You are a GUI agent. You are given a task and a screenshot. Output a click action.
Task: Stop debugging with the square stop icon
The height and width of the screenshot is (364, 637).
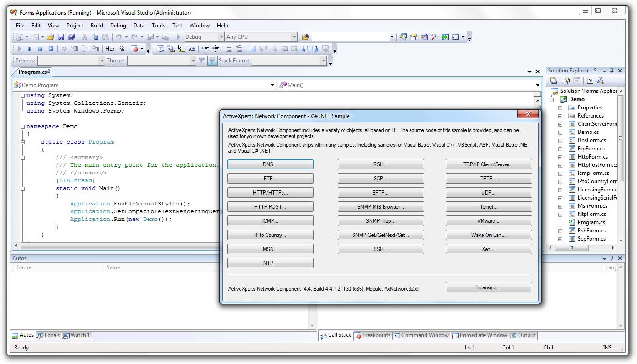click(40, 49)
